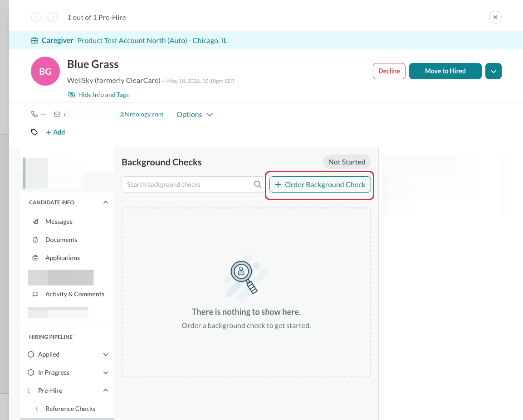Open dropdown arrow next to Move to Hired
523x420 pixels.
(x=494, y=71)
